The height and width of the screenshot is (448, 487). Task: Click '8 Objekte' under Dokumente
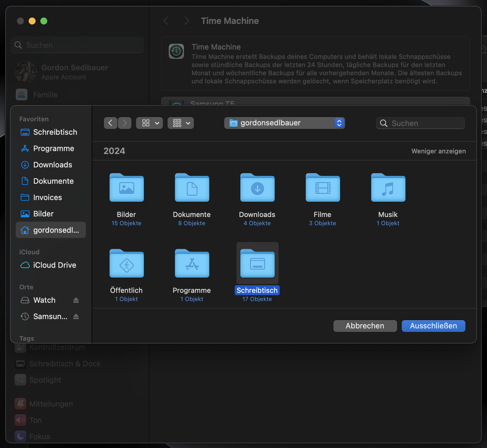point(192,223)
